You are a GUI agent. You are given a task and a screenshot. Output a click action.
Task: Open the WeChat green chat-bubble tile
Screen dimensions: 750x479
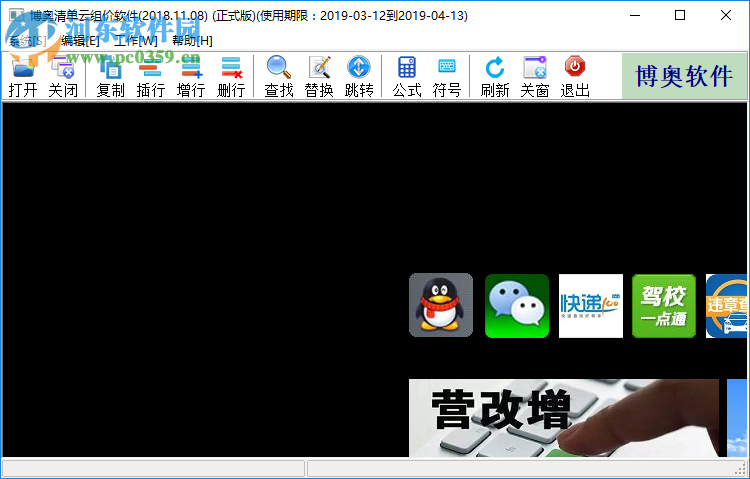(517, 306)
